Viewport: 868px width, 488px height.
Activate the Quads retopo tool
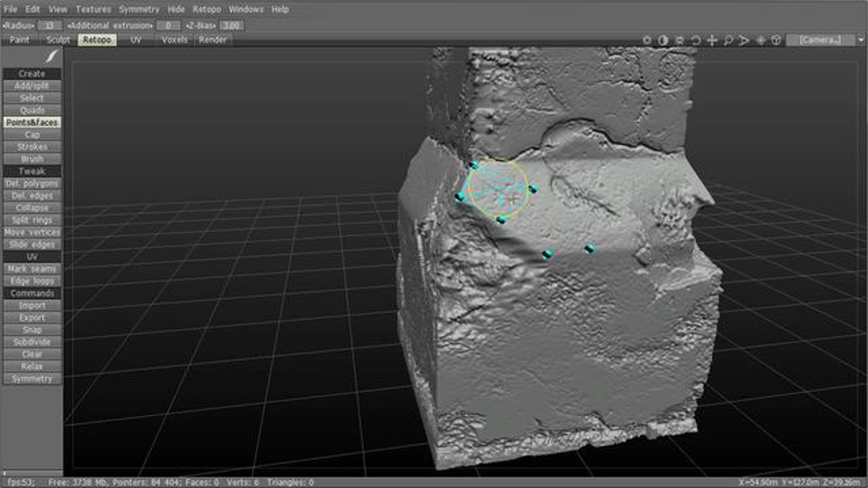[x=32, y=110]
